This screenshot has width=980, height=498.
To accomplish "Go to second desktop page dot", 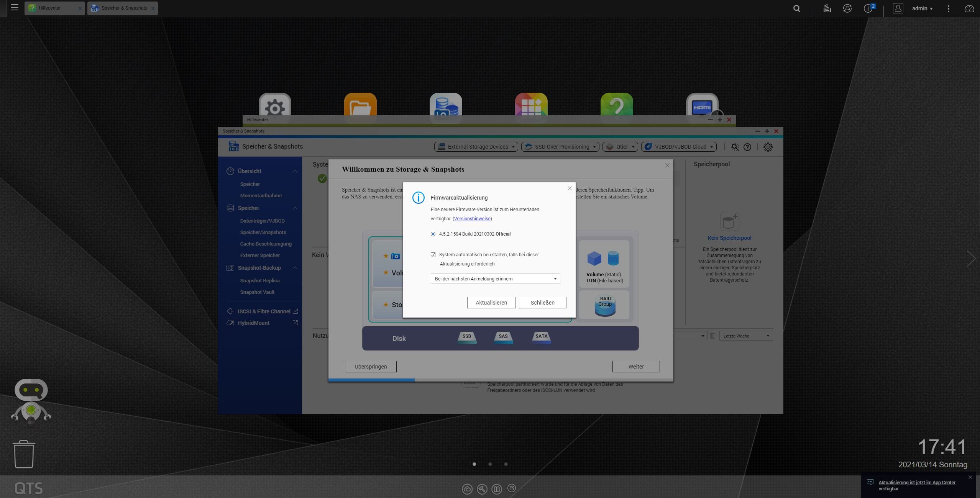I will tap(490, 464).
